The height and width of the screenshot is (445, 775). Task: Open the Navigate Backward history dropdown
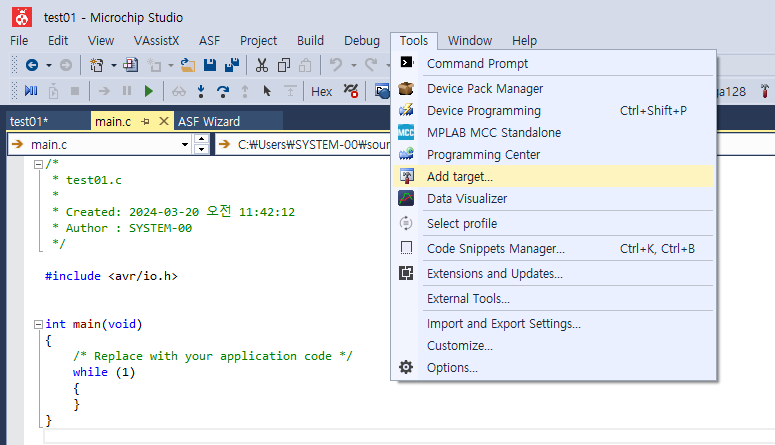[48, 65]
